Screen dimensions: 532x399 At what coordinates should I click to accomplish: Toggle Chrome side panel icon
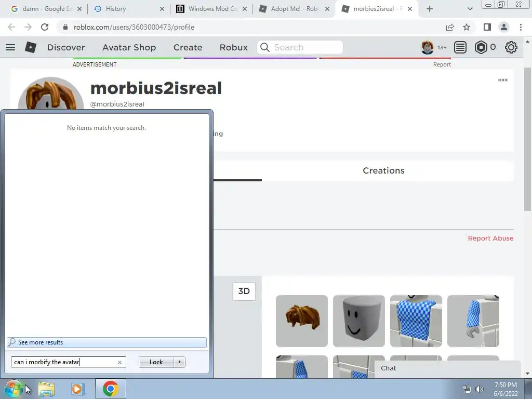coord(487,27)
